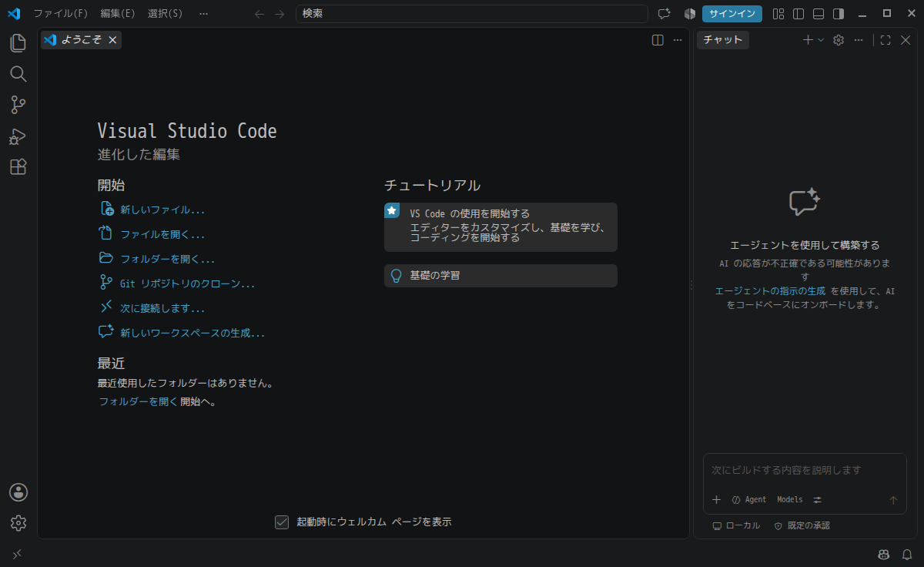Open the title bar overflow menu ellipsis
The width and height of the screenshot is (924, 567).
(203, 14)
